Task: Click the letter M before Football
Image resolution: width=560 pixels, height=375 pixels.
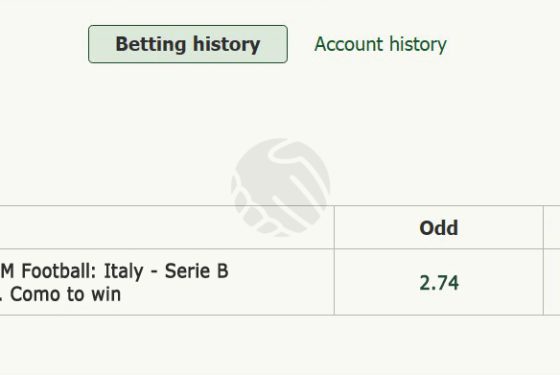Action: coord(7,271)
